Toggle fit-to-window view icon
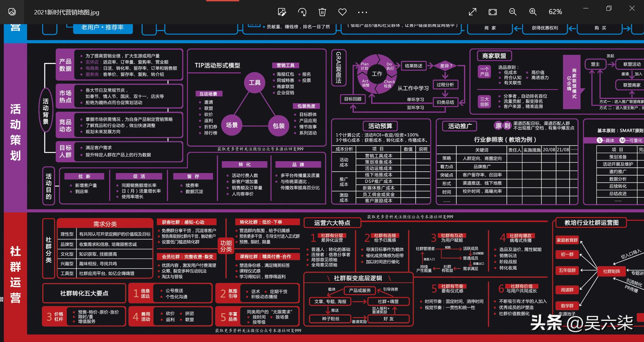Image resolution: width=644 pixels, height=342 pixels. pos(492,12)
